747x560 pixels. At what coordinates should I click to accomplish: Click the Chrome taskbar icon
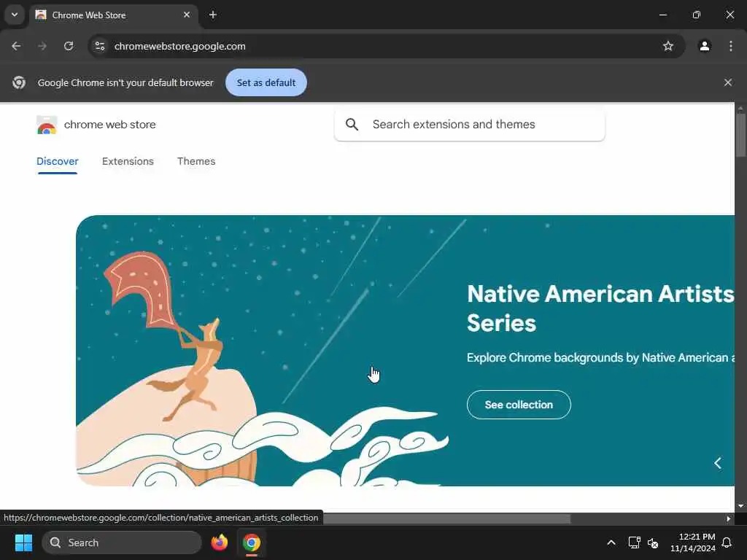pos(251,542)
